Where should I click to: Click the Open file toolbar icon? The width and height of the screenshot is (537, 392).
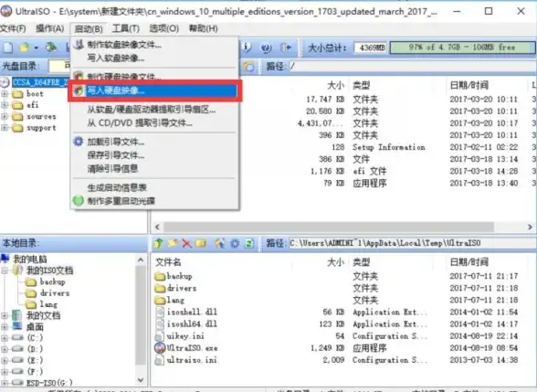(25, 48)
